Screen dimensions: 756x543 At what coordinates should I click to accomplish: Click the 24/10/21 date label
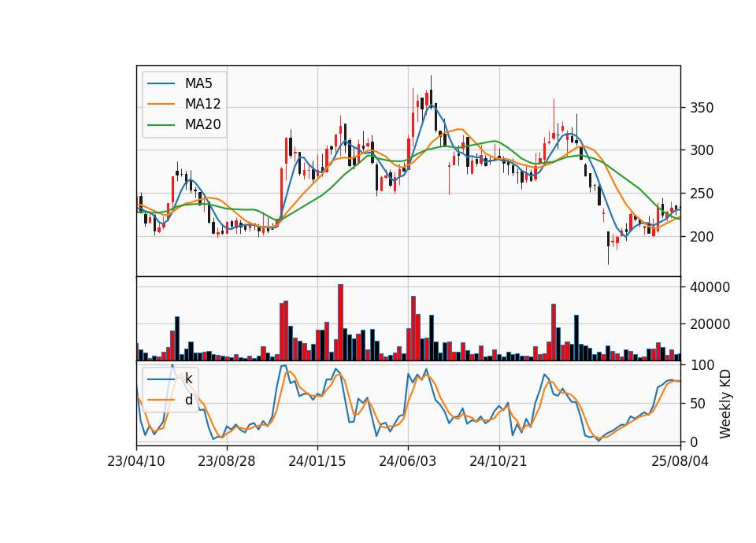498,461
